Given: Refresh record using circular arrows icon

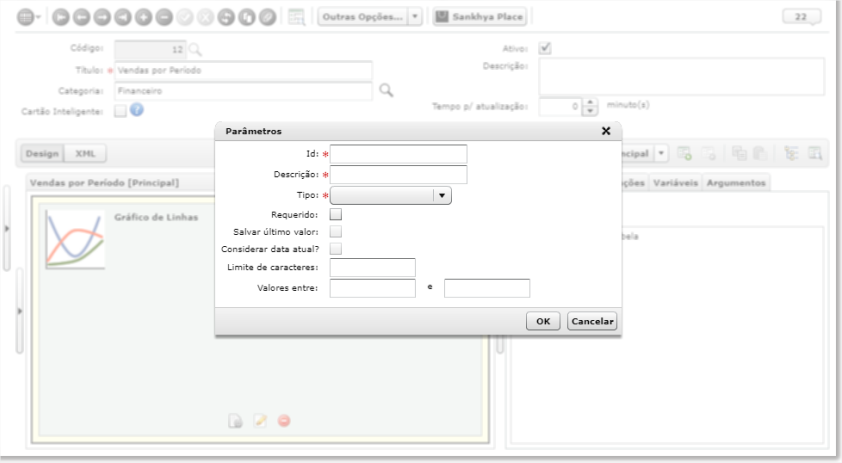Looking at the screenshot, I should (226, 17).
